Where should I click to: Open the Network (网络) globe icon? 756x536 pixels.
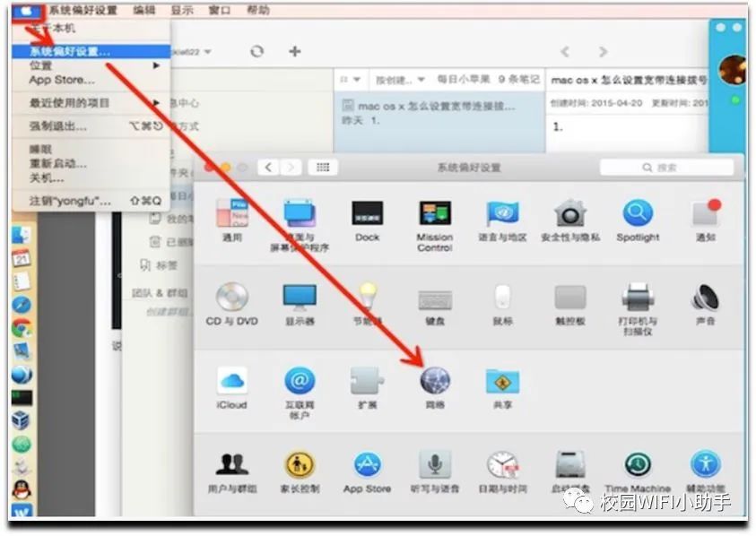[x=435, y=380]
